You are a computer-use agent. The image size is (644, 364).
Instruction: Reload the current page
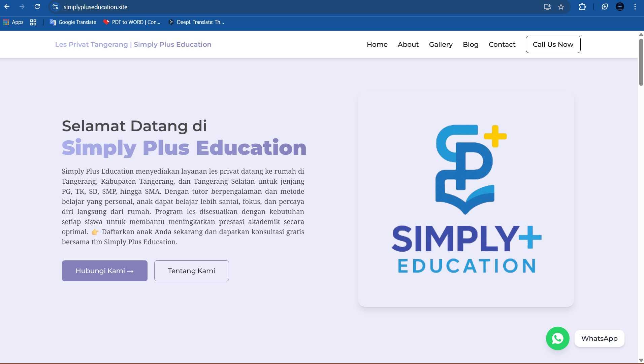click(37, 7)
